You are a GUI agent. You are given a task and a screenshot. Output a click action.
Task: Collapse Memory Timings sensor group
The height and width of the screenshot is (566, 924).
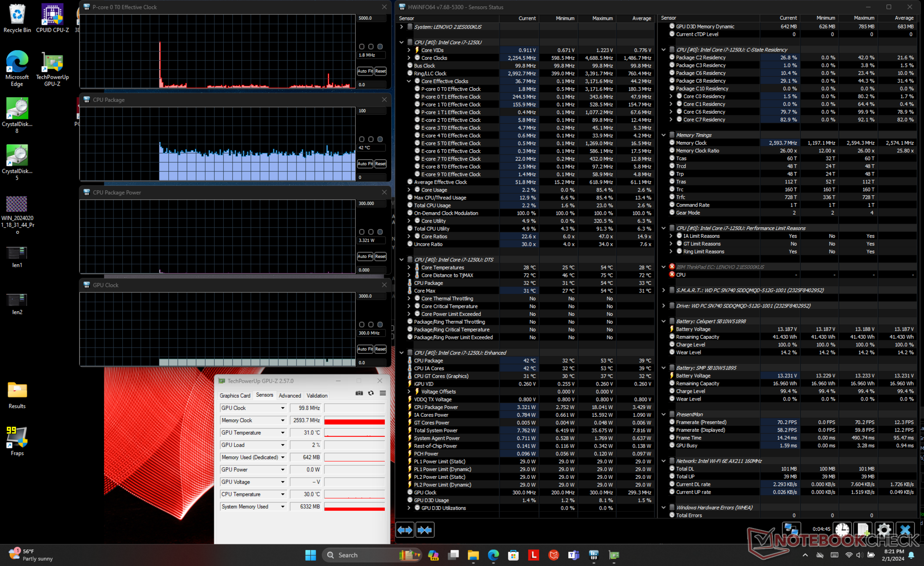coord(664,135)
